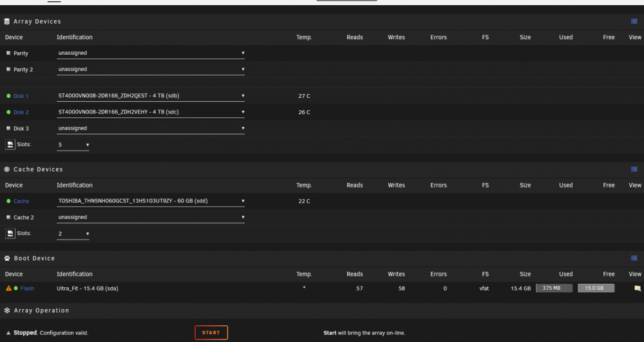
Task: Click the Cache Devices header icon
Action: click(x=7, y=169)
